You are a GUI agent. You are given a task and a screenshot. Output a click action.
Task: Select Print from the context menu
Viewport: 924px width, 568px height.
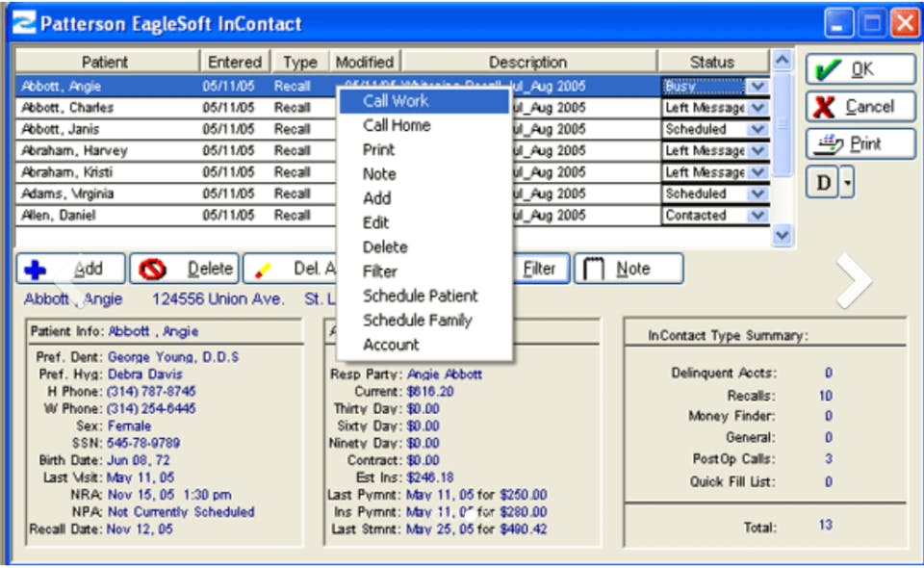pyautogui.click(x=423, y=149)
